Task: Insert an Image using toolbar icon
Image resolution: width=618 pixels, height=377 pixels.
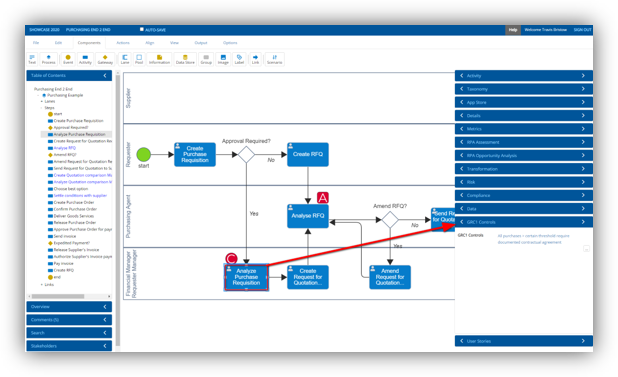Action: click(x=223, y=59)
